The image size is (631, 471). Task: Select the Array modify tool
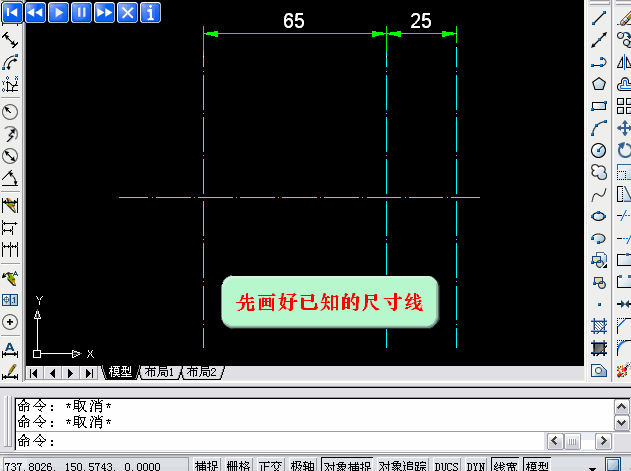click(x=624, y=106)
